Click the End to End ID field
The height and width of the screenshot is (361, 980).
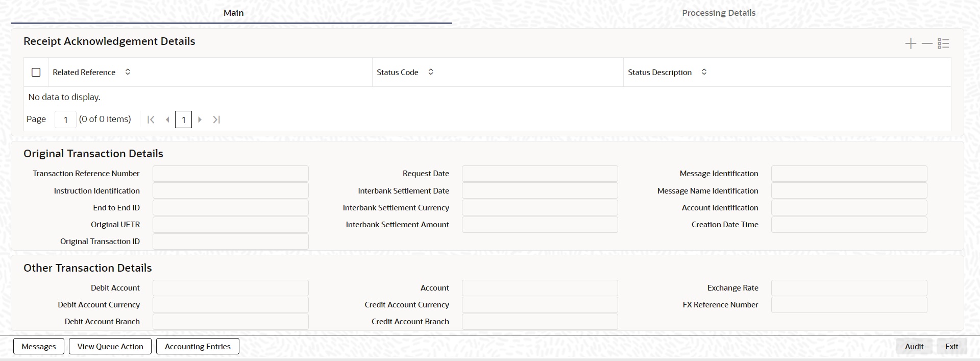pos(231,207)
